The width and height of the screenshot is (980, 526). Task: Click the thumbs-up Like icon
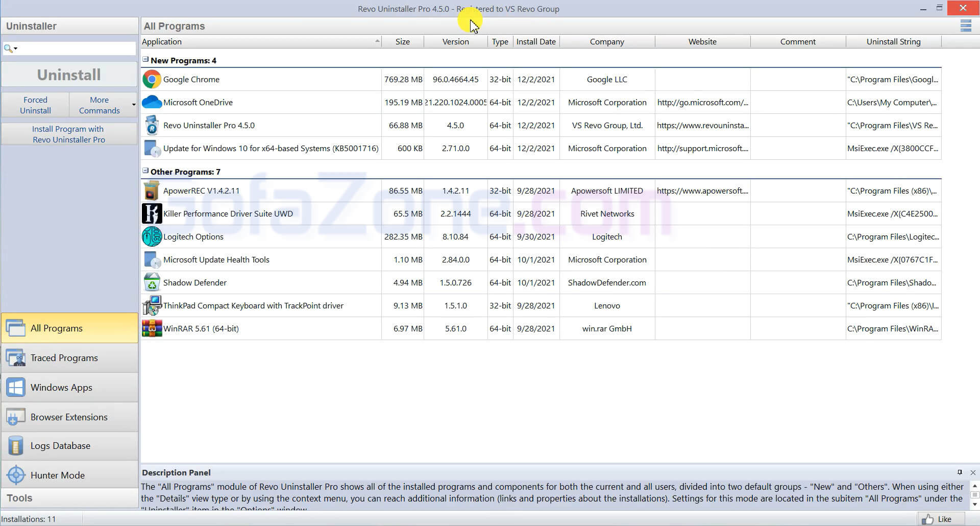pyautogui.click(x=927, y=519)
